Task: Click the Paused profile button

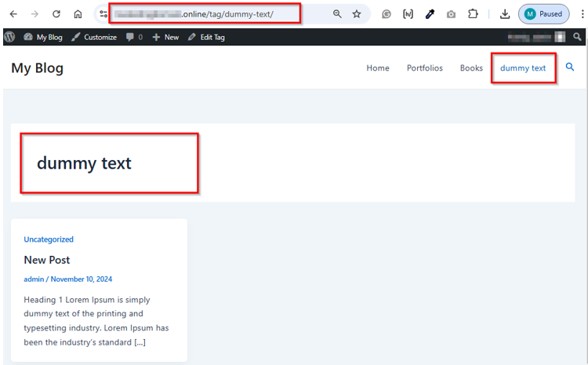Action: click(544, 14)
